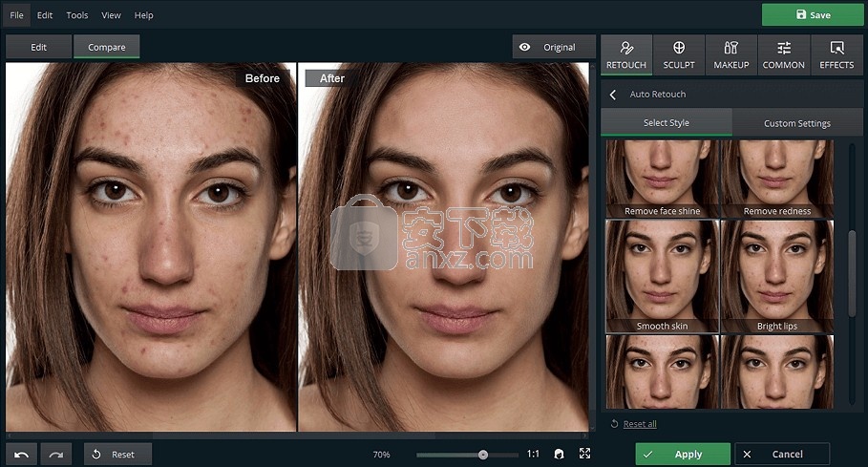Open the Tools menu
The width and height of the screenshot is (868, 467).
click(77, 15)
